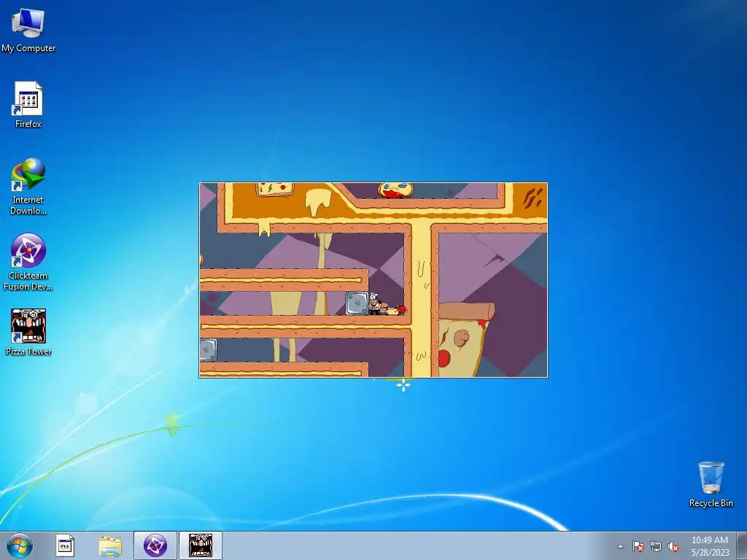Click the 'Pizza Tower' desktop label text
This screenshot has width=747, height=560.
[x=28, y=351]
